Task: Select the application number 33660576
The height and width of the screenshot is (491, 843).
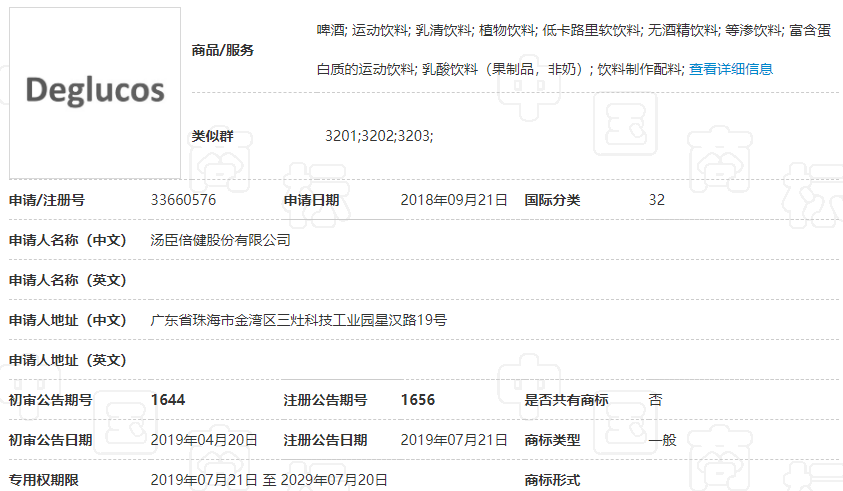Action: pos(183,200)
